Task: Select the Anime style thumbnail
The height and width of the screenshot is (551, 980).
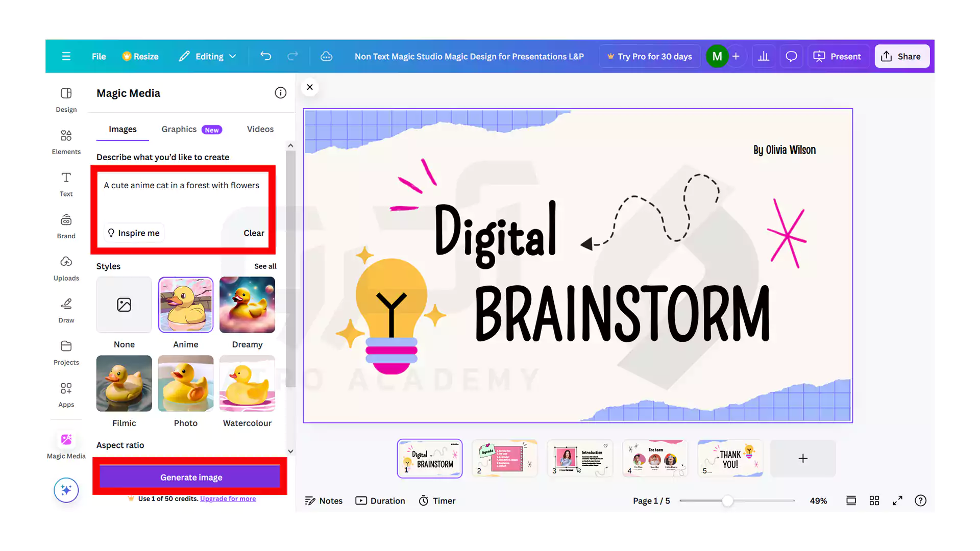Action: pos(185,305)
